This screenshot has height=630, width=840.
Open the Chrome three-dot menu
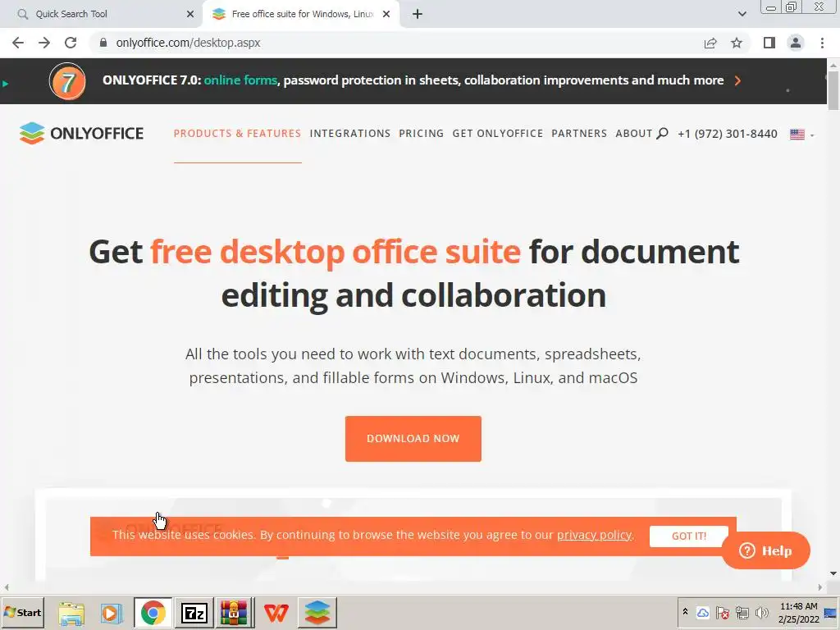click(822, 43)
